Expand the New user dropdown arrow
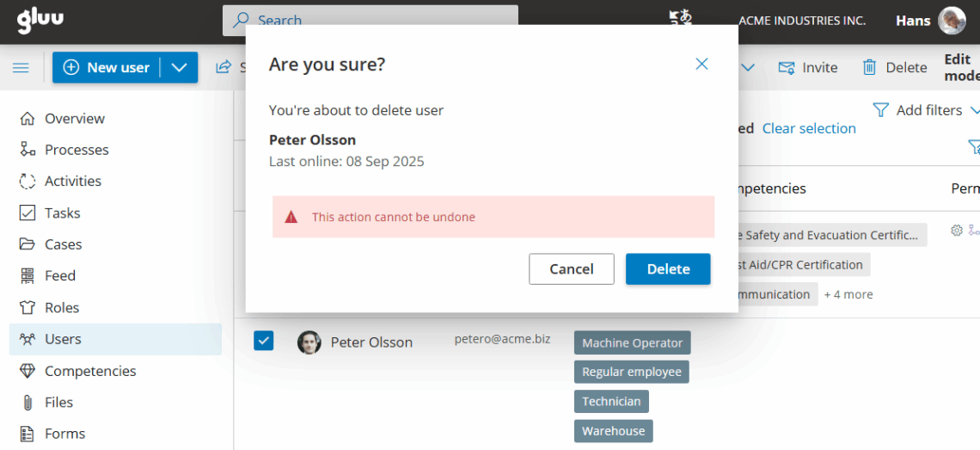Image resolution: width=980 pixels, height=450 pixels. point(179,68)
